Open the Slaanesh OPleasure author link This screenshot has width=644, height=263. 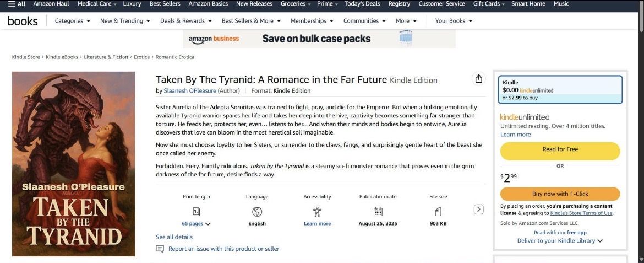190,91
